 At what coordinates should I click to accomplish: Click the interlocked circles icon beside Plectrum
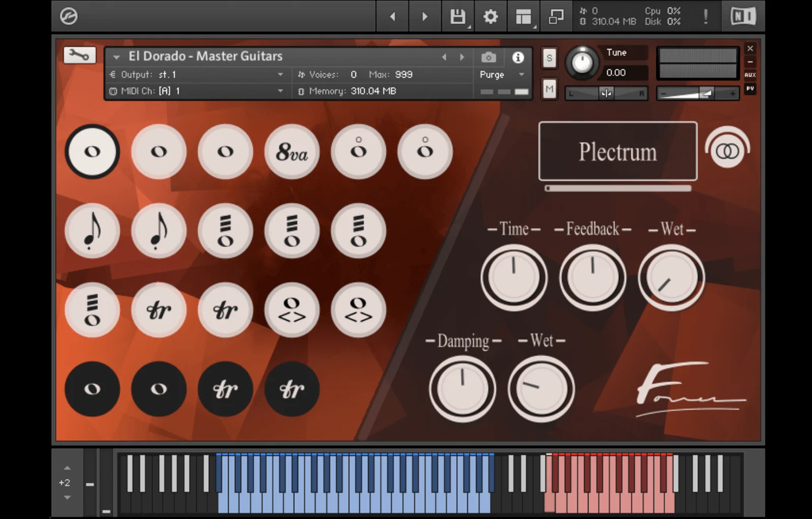pos(727,151)
